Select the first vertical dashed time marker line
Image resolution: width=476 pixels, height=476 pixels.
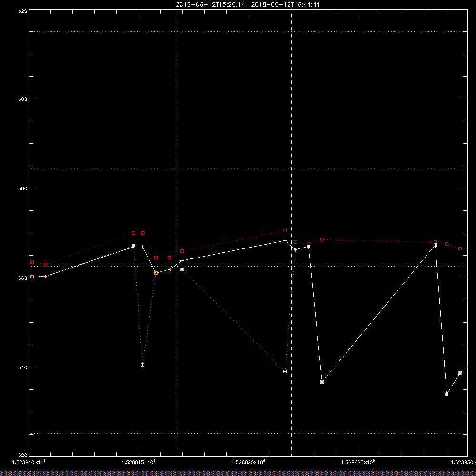(x=176, y=233)
